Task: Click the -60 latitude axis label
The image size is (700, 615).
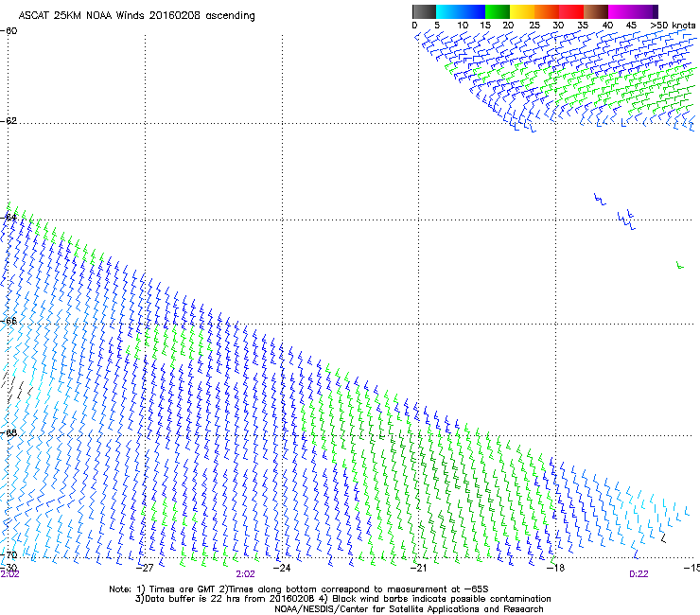Action: coord(9,31)
